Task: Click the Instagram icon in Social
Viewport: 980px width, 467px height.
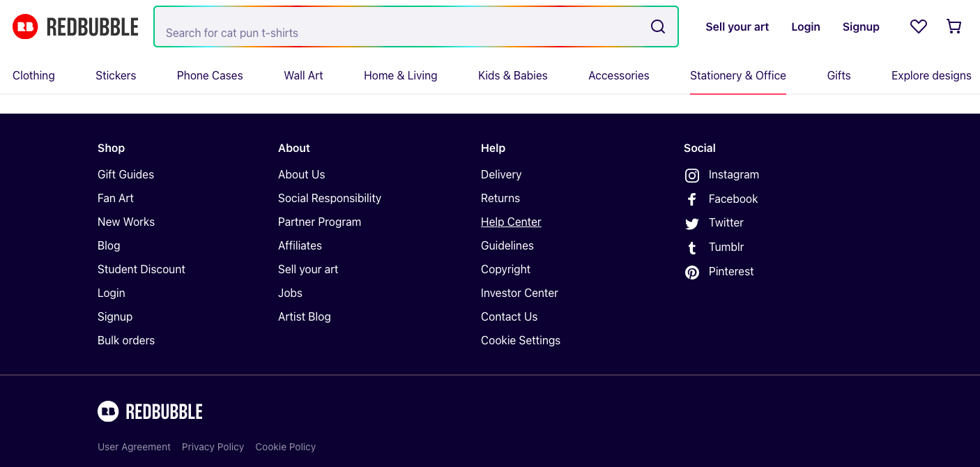Action: click(x=692, y=176)
